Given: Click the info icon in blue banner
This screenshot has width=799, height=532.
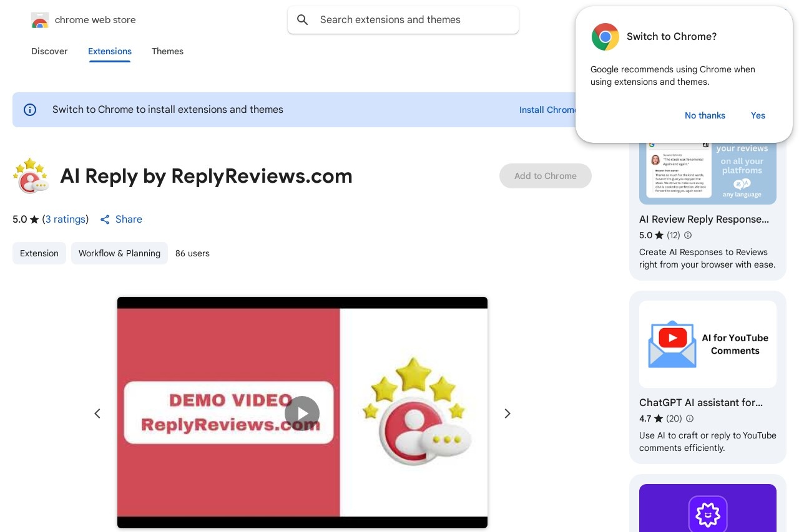Looking at the screenshot, I should [30, 110].
